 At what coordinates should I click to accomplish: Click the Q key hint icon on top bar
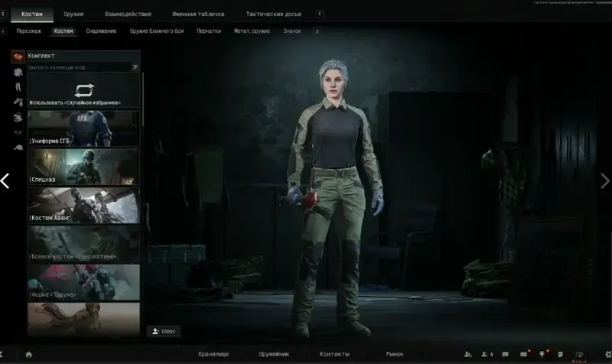[3, 14]
